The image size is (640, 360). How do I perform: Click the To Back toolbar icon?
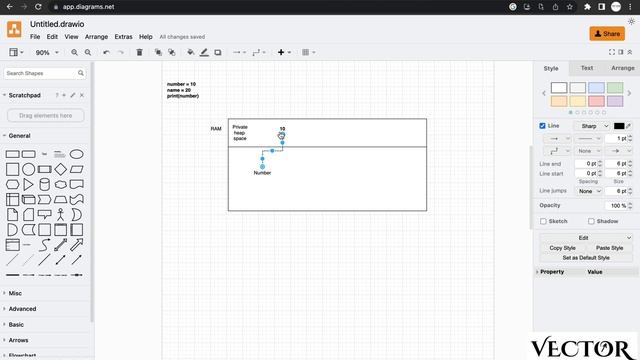pos(171,52)
